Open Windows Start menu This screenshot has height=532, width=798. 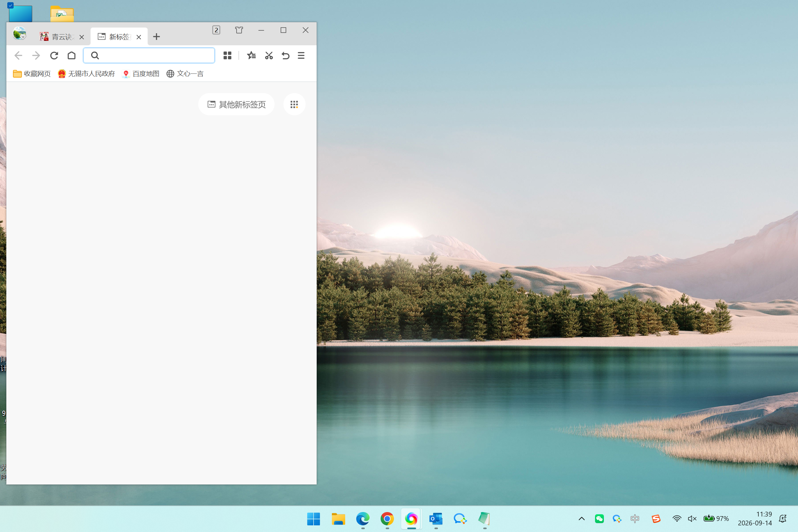pos(313,519)
